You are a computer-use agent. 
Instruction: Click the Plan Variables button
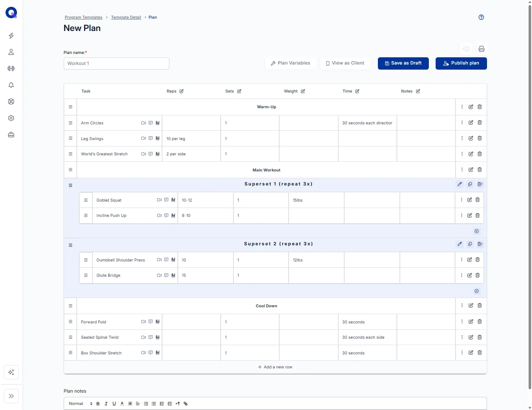coord(290,63)
